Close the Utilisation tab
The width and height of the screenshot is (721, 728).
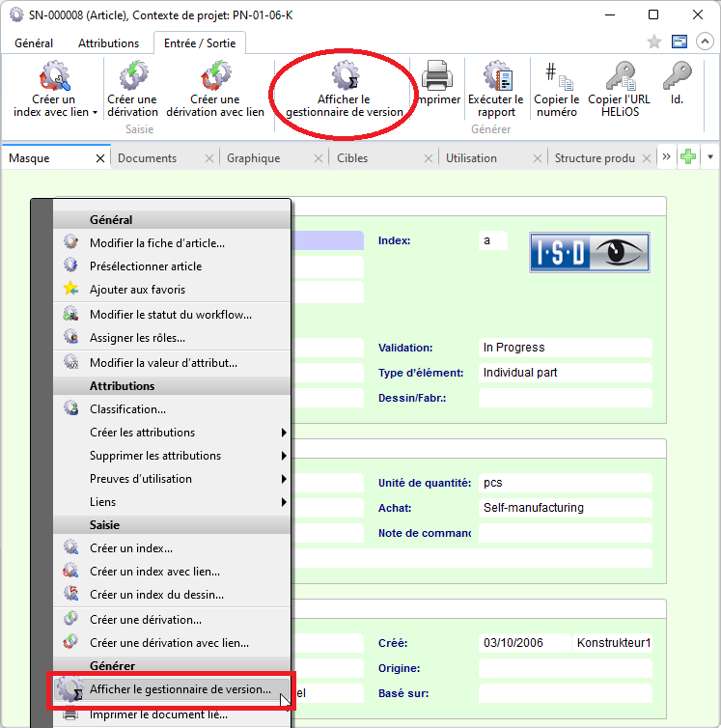[538, 158]
